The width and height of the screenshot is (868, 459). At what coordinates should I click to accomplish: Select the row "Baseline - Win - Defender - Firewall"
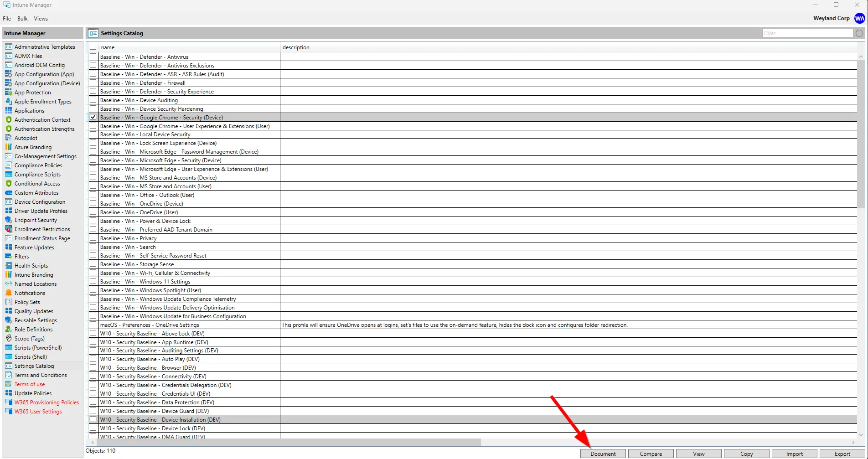coord(472,83)
